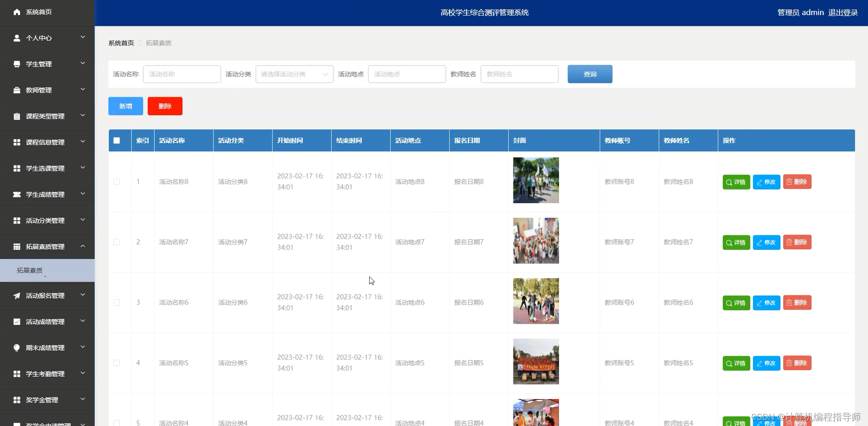Click the grid icon beside 学生考勤管理
This screenshot has width=868, height=426.
point(17,373)
